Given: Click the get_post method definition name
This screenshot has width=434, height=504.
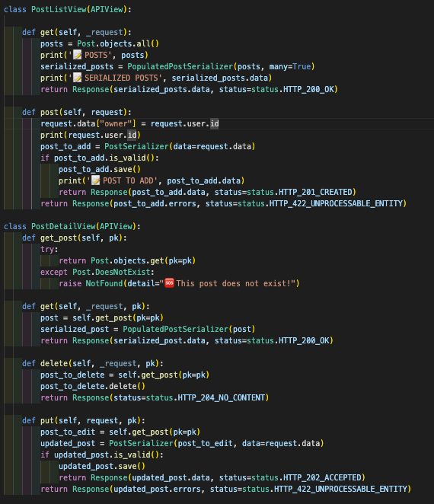Looking at the screenshot, I should click(59, 238).
